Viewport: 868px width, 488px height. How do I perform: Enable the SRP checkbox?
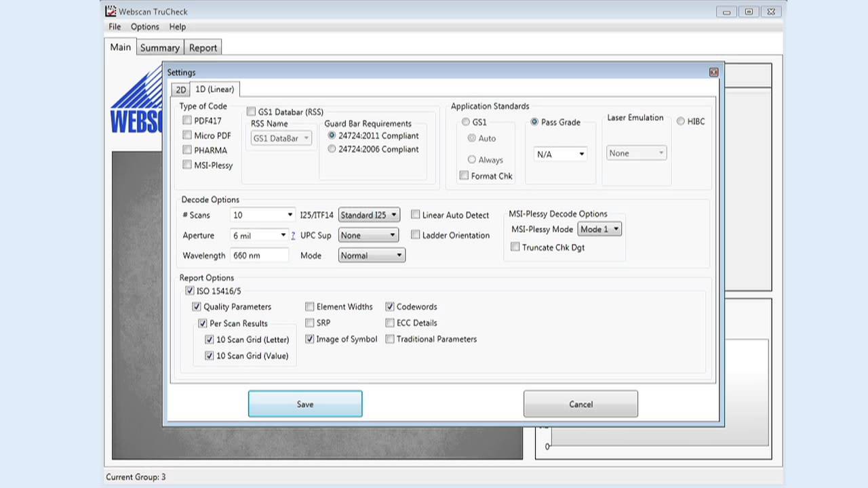coord(309,323)
